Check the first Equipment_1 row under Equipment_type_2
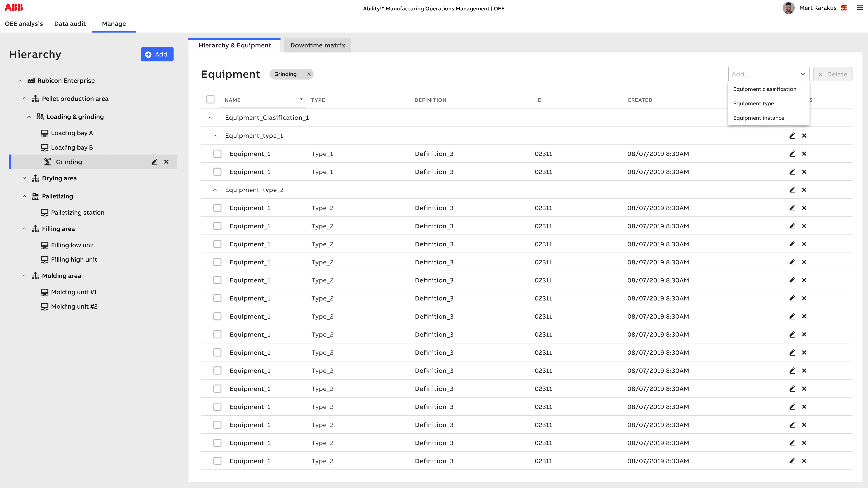The height and width of the screenshot is (488, 868). tap(217, 208)
